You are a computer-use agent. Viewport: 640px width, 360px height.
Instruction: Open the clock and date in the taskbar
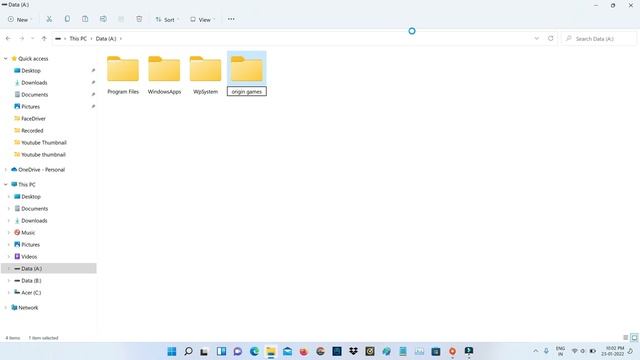614,351
